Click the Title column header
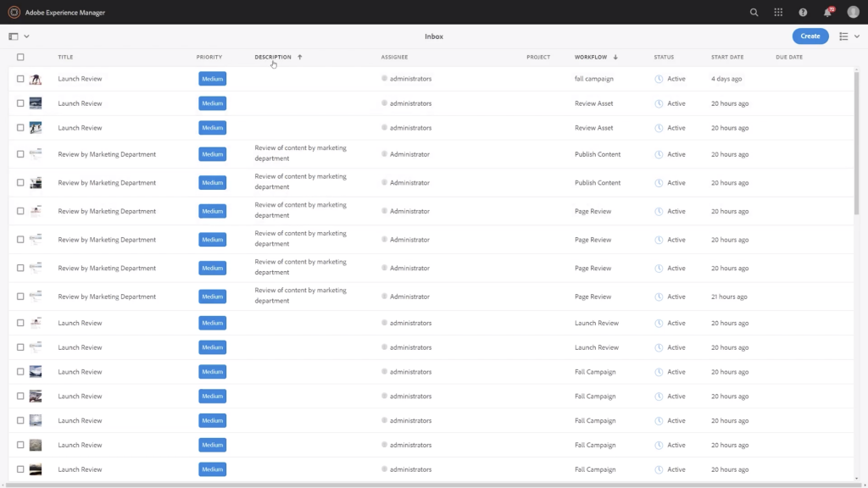868x488 pixels. coord(65,57)
